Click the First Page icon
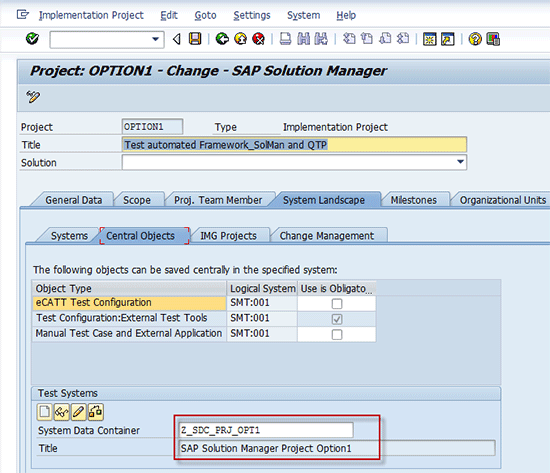 (349, 39)
